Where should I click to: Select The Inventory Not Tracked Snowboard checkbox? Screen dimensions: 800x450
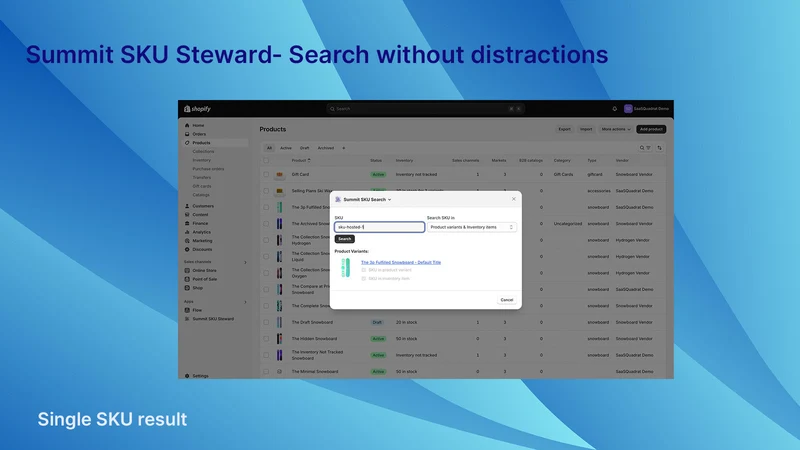(x=266, y=355)
